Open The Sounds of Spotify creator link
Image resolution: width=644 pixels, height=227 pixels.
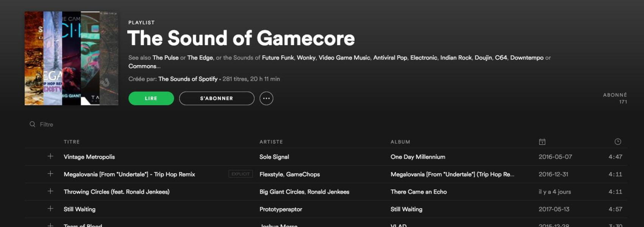pyautogui.click(x=188, y=79)
